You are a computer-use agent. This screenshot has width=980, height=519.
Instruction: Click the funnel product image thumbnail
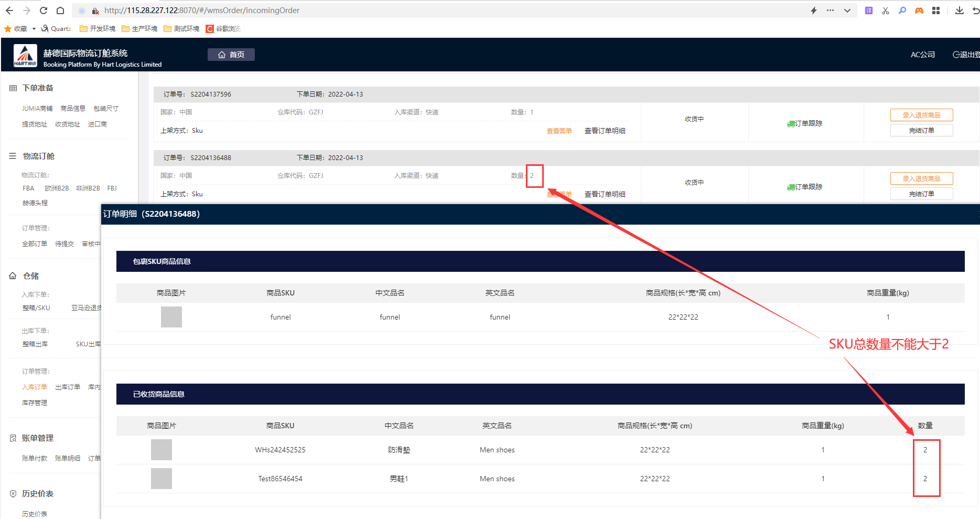[171, 317]
